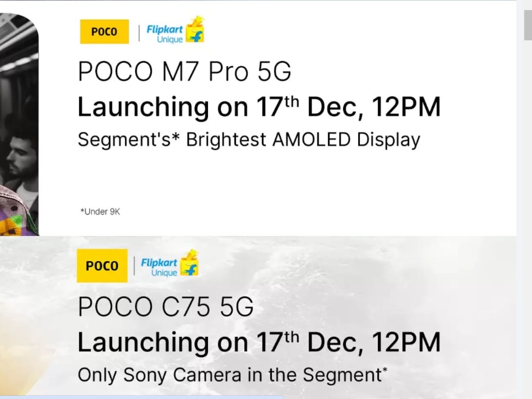Viewport: 532px width, 399px height.
Task: Click the Flipkart shopping bag icon in top banner
Action: click(x=196, y=30)
